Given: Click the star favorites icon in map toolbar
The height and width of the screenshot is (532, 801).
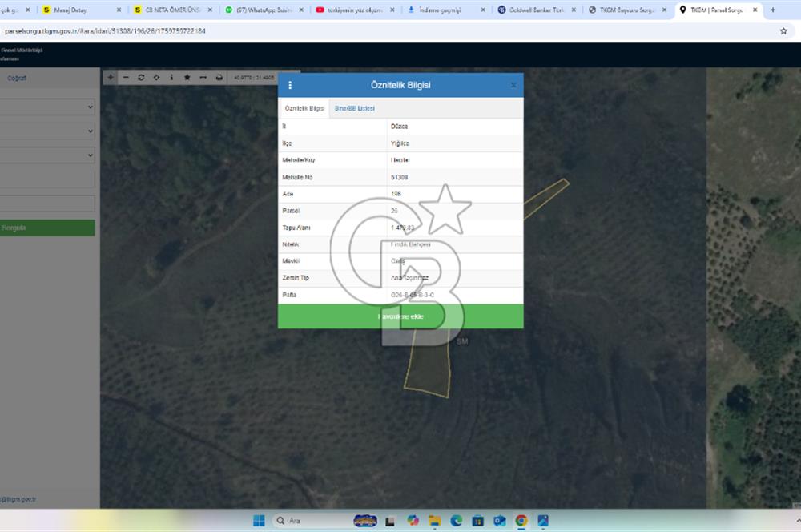Looking at the screenshot, I should coord(187,78).
